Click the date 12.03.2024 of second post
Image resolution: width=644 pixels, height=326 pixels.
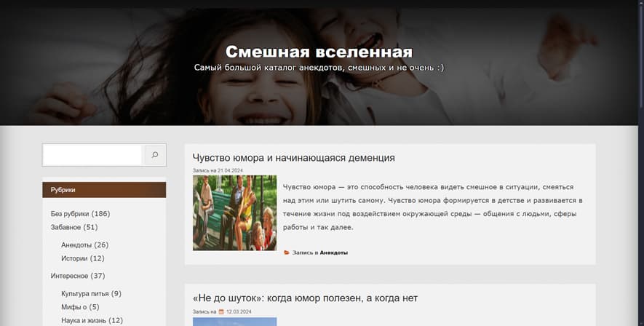[x=239, y=311]
